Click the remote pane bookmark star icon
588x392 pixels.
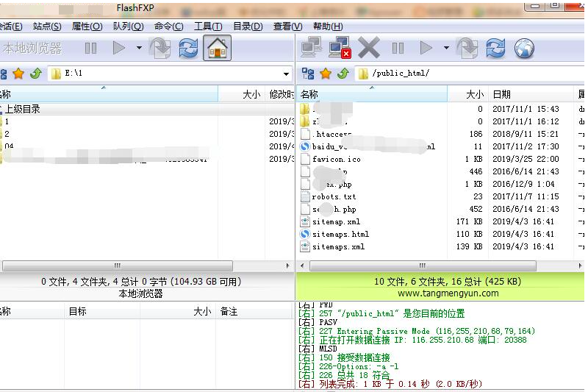[x=326, y=74]
